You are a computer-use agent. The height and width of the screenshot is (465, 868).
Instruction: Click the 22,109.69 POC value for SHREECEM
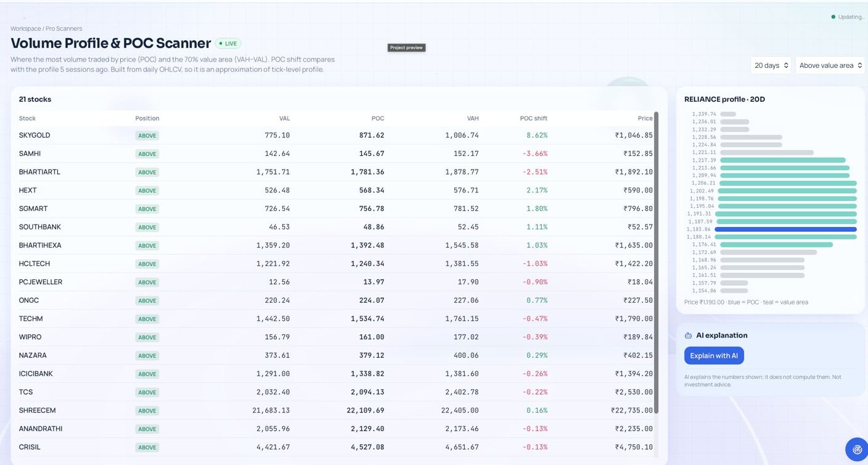(x=366, y=411)
